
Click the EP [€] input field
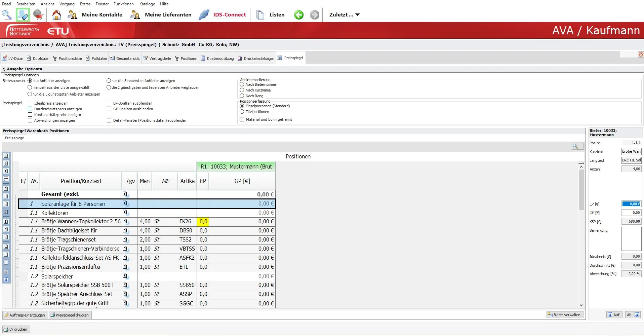tap(631, 204)
